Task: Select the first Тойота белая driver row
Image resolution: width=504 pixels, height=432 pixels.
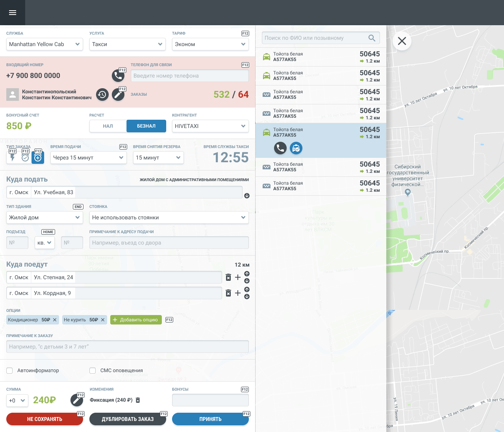Action: coord(321,57)
